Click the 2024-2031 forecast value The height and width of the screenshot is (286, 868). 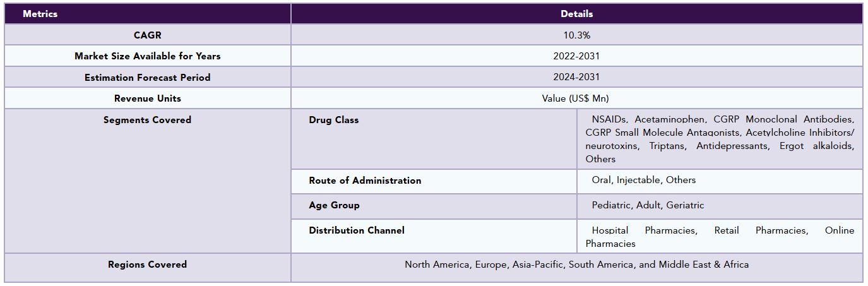[x=576, y=77]
